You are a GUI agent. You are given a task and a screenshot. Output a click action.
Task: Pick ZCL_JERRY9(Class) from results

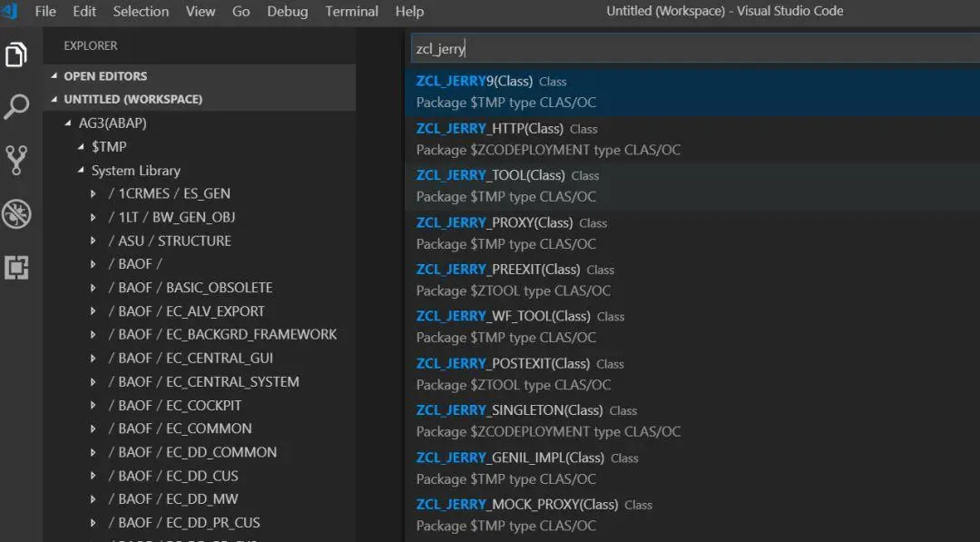(x=692, y=92)
